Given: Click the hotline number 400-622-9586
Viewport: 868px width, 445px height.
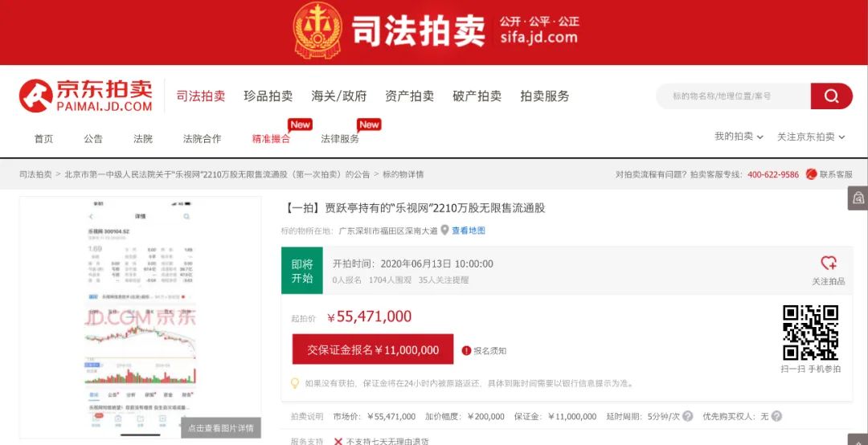Looking at the screenshot, I should point(773,174).
